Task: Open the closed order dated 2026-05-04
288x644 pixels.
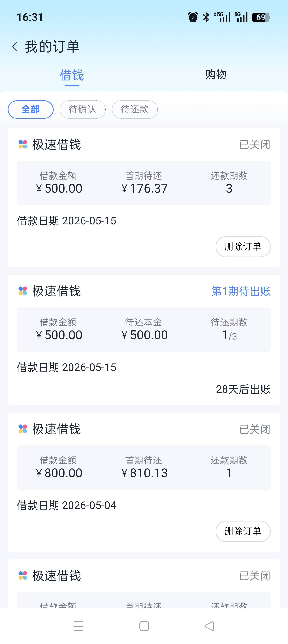Action: point(144,482)
